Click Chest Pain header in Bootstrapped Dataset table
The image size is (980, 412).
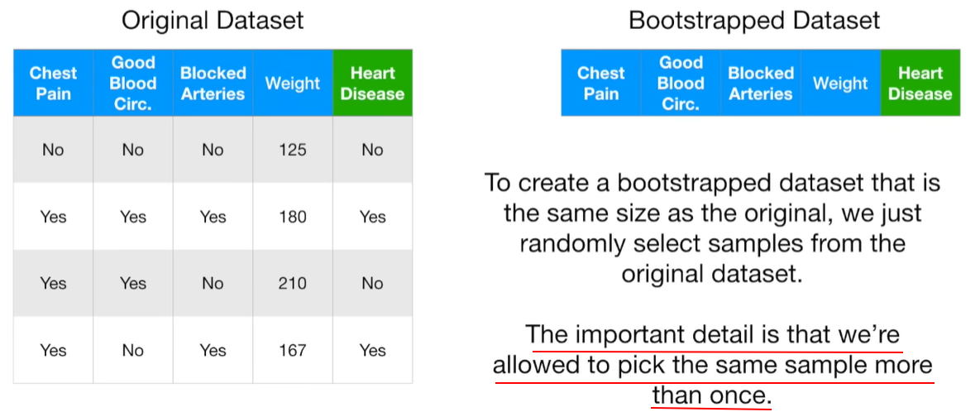coord(601,84)
